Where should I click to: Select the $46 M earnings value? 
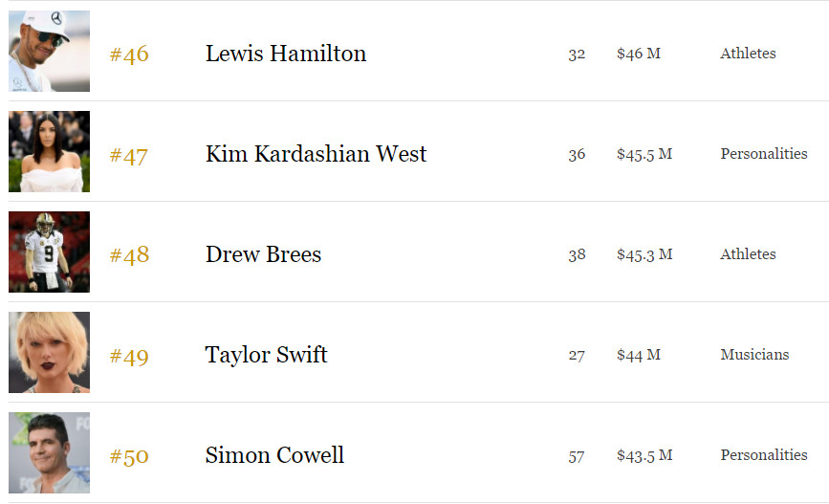[639, 54]
